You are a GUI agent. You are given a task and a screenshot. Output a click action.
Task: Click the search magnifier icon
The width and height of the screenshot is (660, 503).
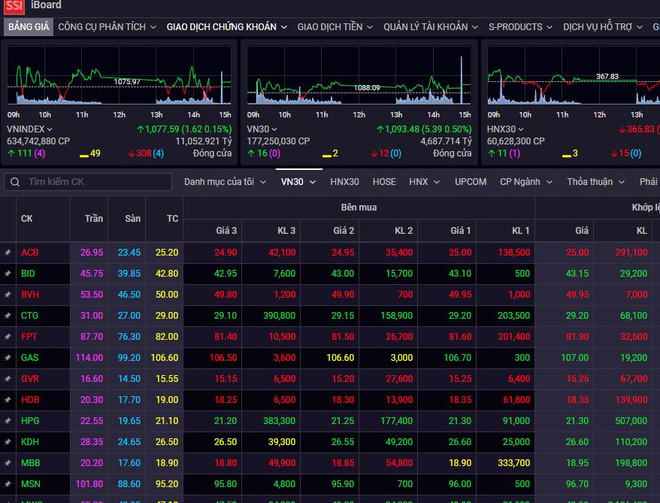tap(14, 182)
